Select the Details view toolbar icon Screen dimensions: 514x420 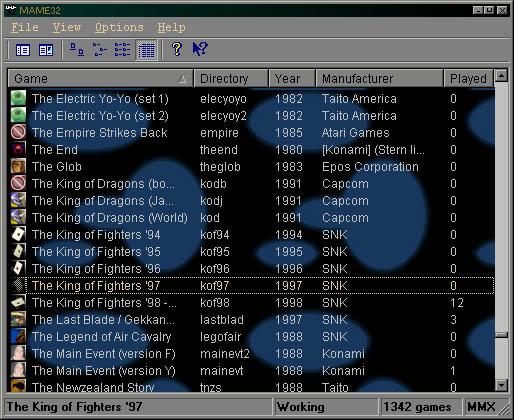147,50
